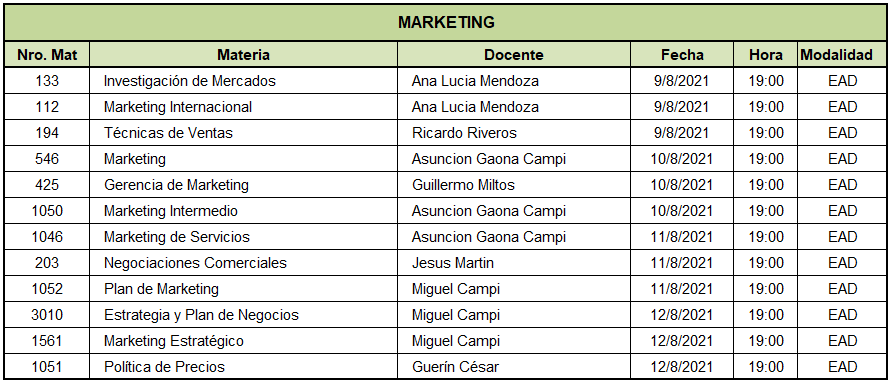This screenshot has width=891, height=383.
Task: Click the Guerín César cell
Action: [514, 367]
